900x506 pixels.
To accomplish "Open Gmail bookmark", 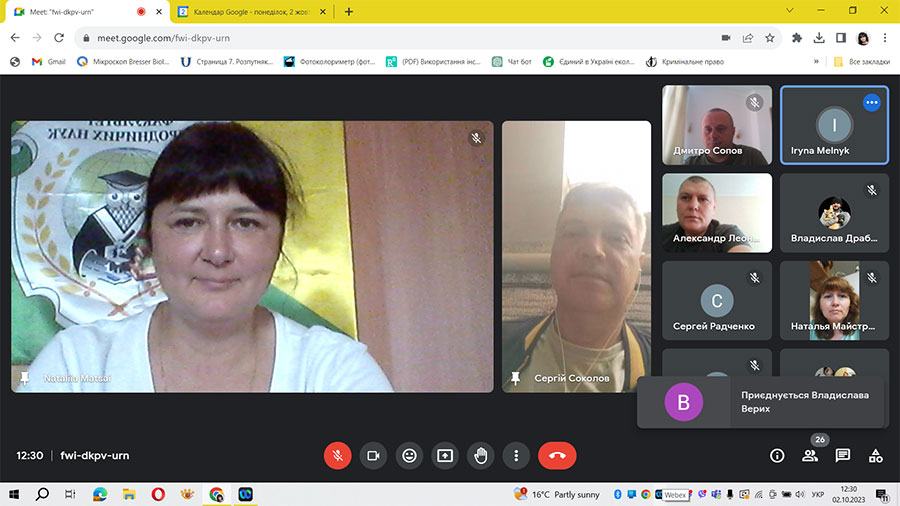I will [x=49, y=61].
